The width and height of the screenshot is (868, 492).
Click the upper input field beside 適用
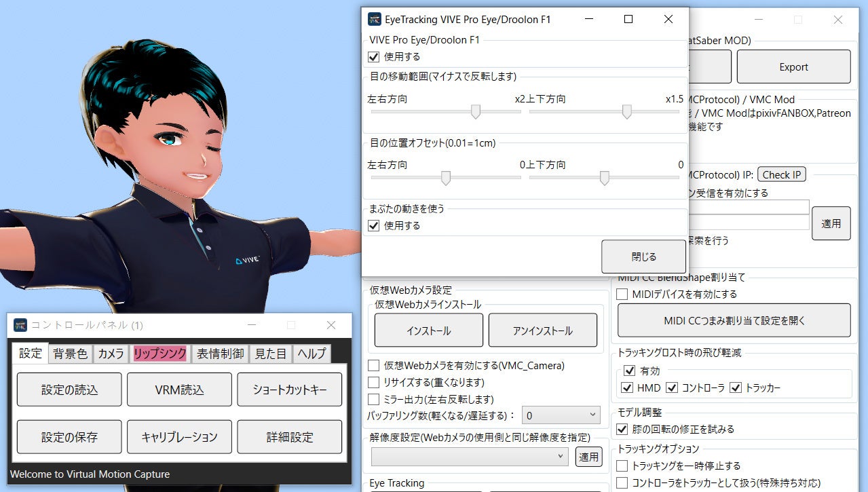pos(749,207)
